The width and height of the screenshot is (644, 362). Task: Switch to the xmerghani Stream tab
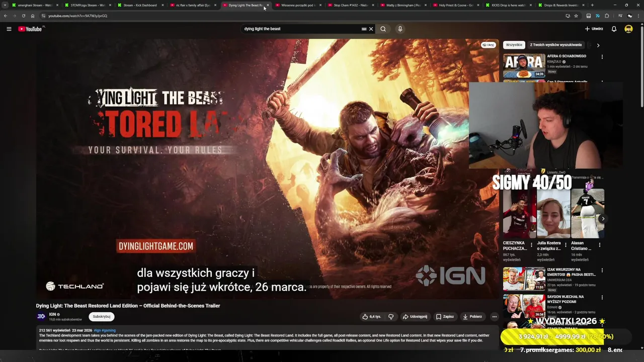tap(35, 5)
